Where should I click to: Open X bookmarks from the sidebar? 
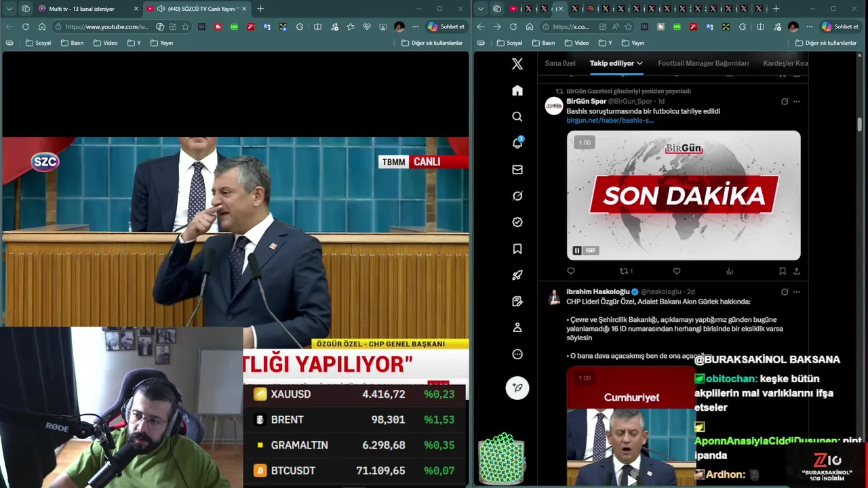(x=517, y=249)
